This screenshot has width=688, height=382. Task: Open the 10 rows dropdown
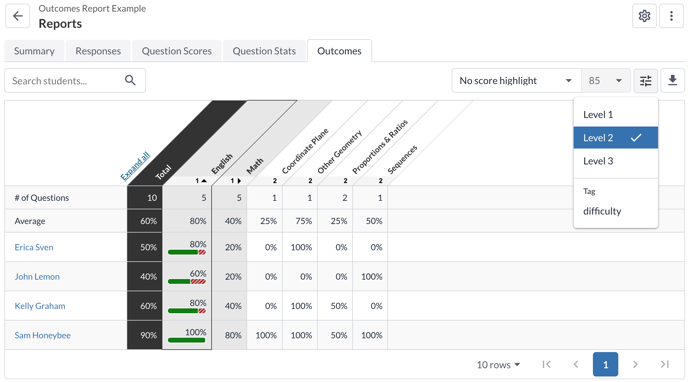(498, 364)
